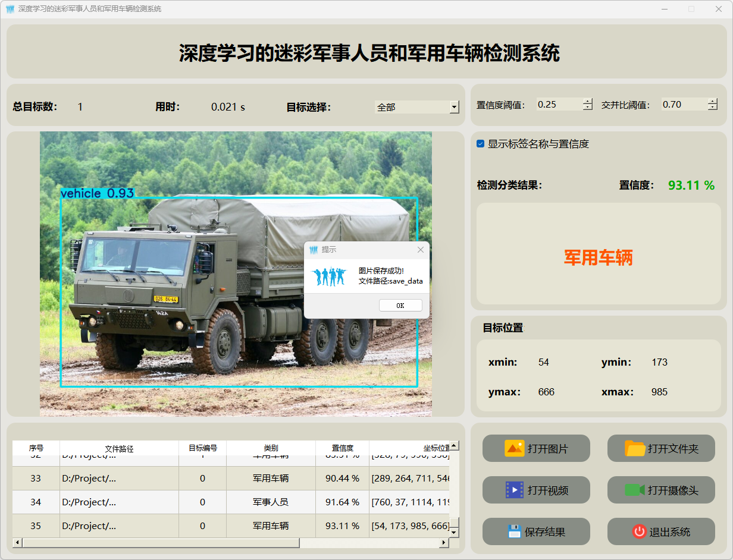Viewport: 733px width, 560px height.
Task: Click the folder icon on 打开文件夹 button
Action: click(x=635, y=448)
